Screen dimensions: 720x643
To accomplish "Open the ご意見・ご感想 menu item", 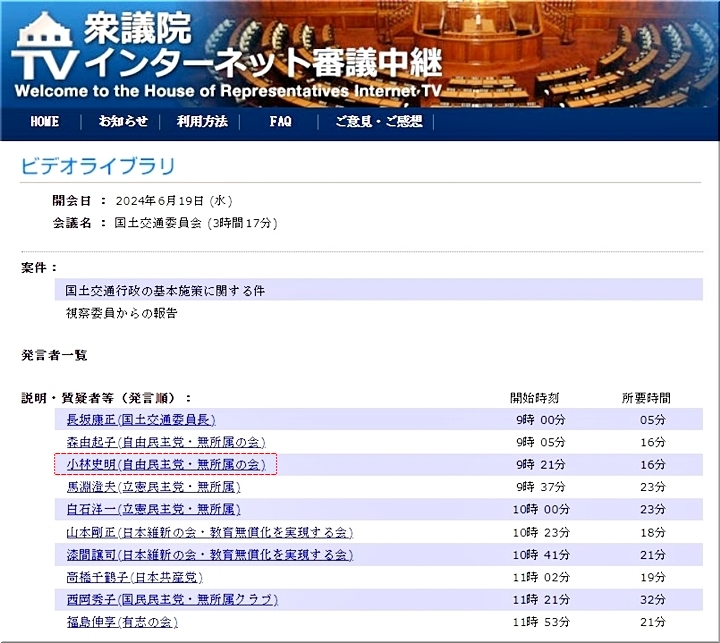I will 378,121.
